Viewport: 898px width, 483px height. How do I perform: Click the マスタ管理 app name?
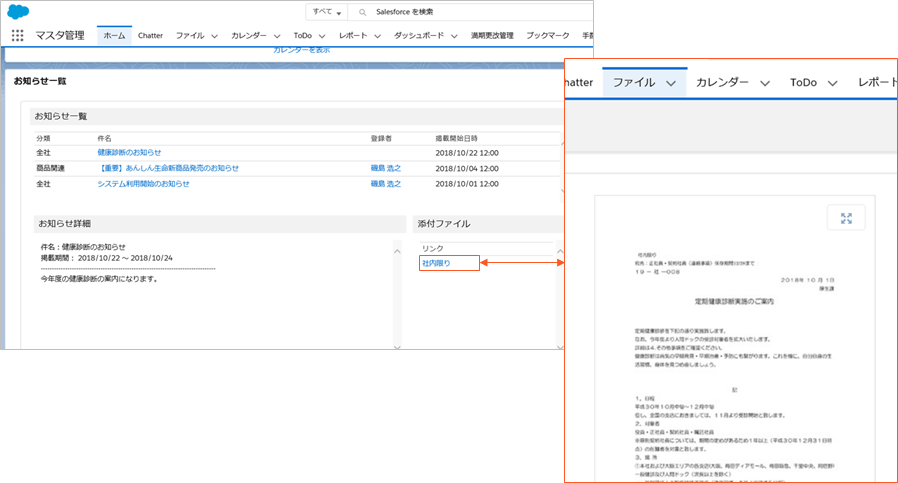pyautogui.click(x=60, y=36)
